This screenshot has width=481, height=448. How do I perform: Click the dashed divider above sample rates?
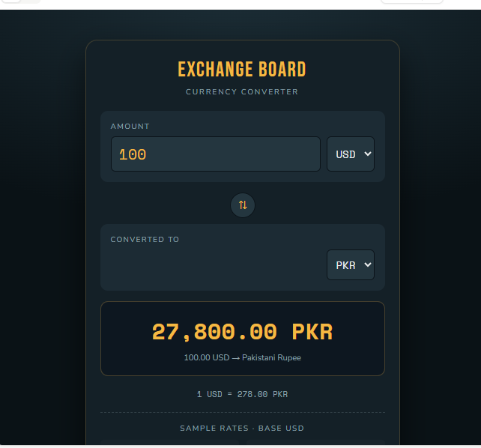pos(242,413)
